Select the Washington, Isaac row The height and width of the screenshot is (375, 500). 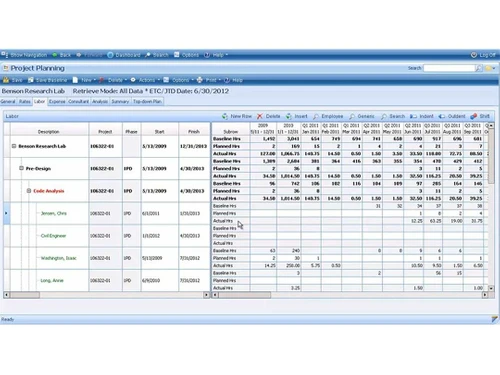58,258
